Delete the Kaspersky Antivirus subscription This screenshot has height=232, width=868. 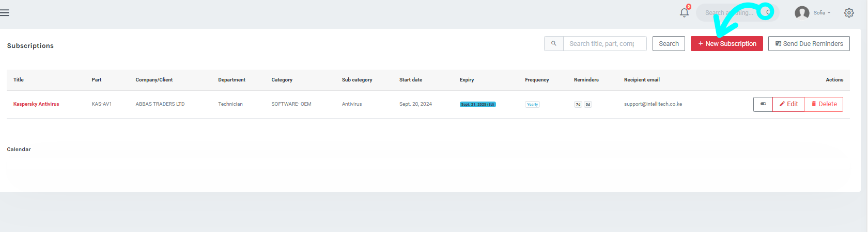coord(824,104)
